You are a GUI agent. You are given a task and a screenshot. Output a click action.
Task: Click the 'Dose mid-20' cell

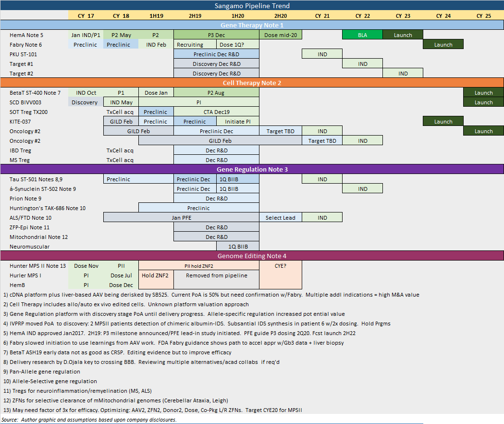pos(281,35)
